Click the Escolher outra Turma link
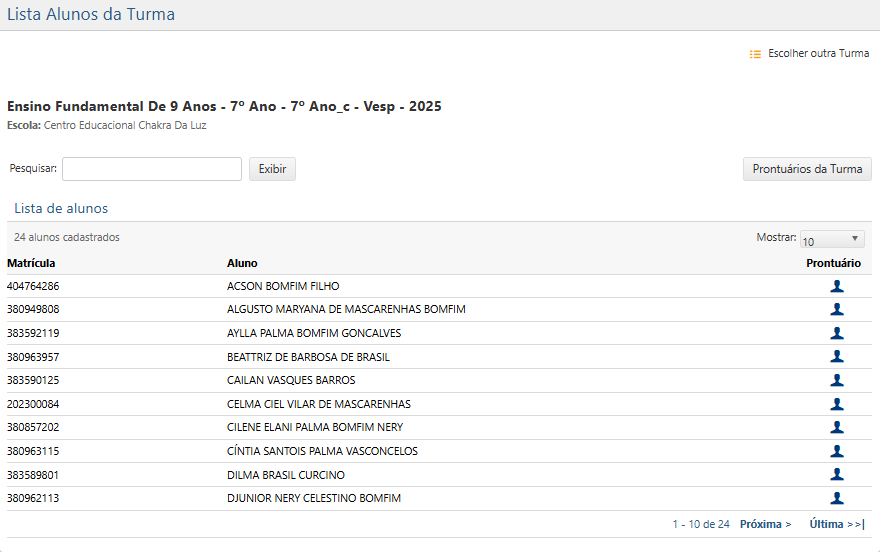The image size is (880, 552). click(818, 54)
